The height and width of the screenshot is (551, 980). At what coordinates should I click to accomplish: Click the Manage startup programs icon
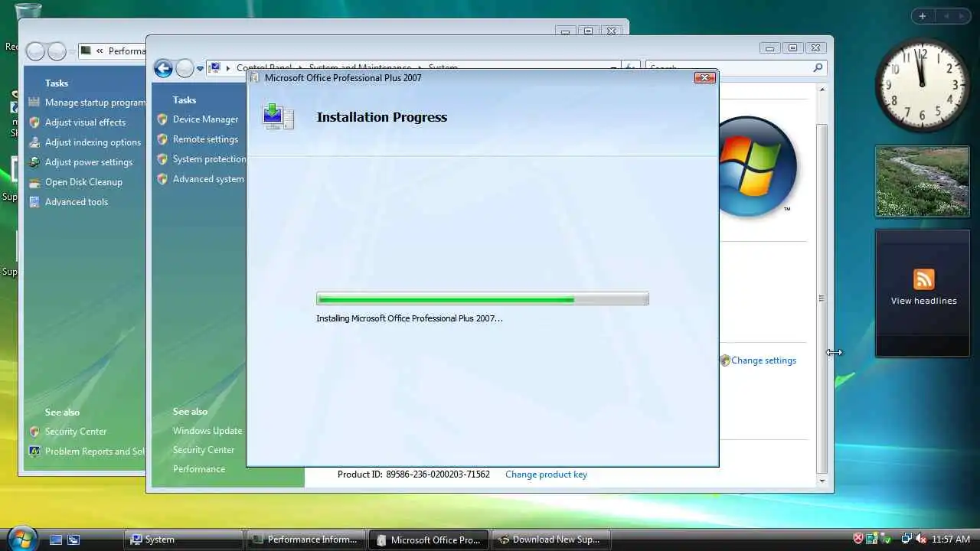tap(34, 103)
